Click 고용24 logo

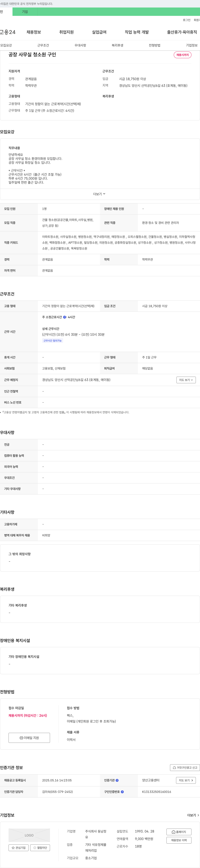7,32
